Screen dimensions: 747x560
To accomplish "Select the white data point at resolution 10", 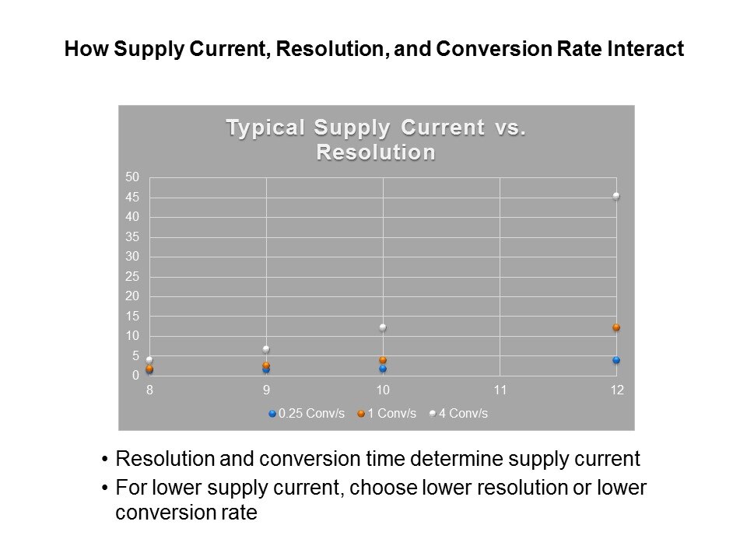I will (383, 327).
